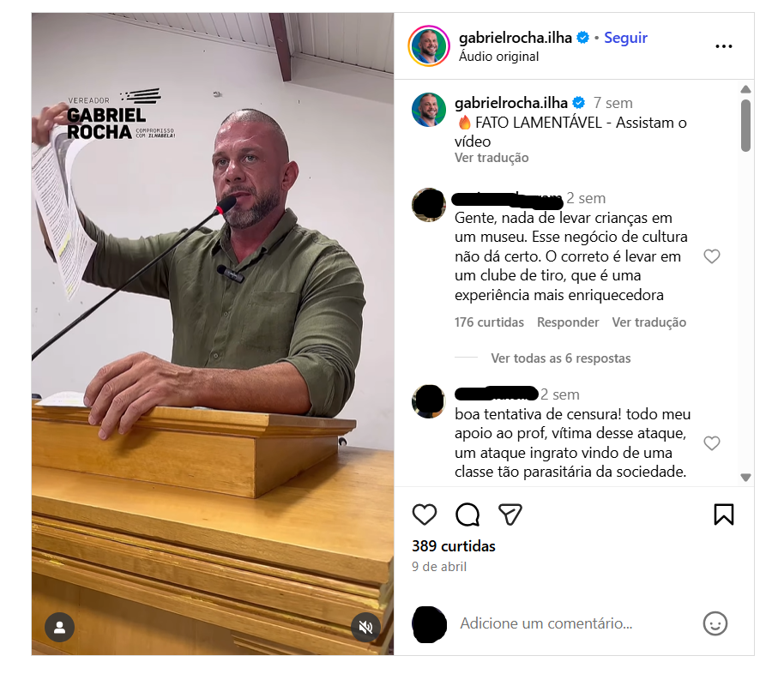The height and width of the screenshot is (680, 784).
Task: Save post with the bookmark icon
Action: (x=723, y=515)
